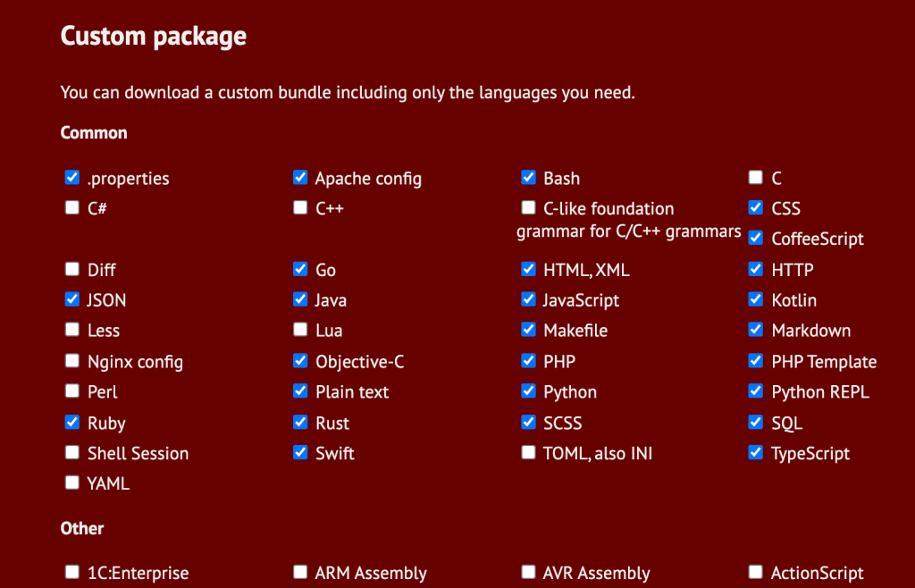Uncheck CoffeeScript language option
915x588 pixels.
pyautogui.click(x=756, y=239)
